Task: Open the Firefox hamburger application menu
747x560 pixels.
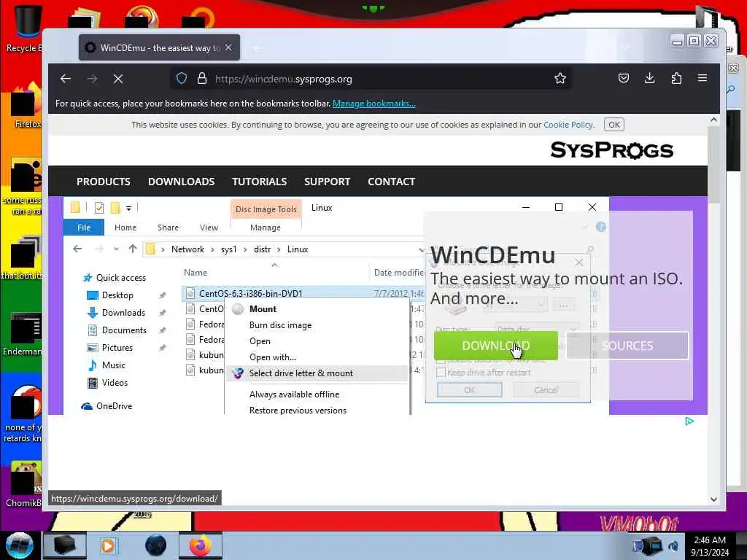Action: pyautogui.click(x=703, y=77)
